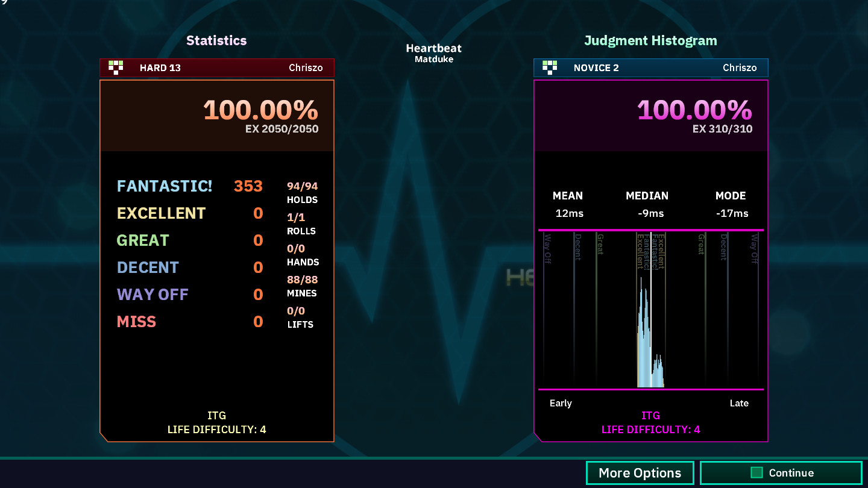Image resolution: width=868 pixels, height=488 pixels.
Task: Click the DECENT judgment label
Action: coord(148,267)
